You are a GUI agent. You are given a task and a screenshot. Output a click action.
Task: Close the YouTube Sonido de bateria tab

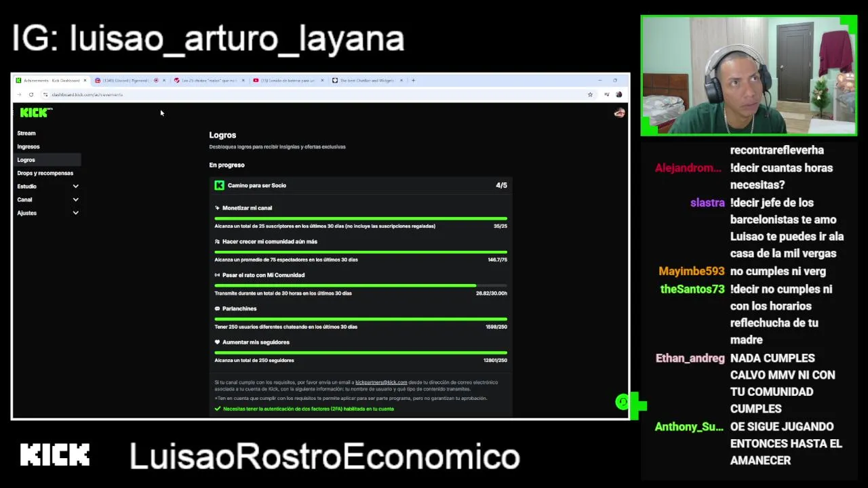pyautogui.click(x=322, y=80)
